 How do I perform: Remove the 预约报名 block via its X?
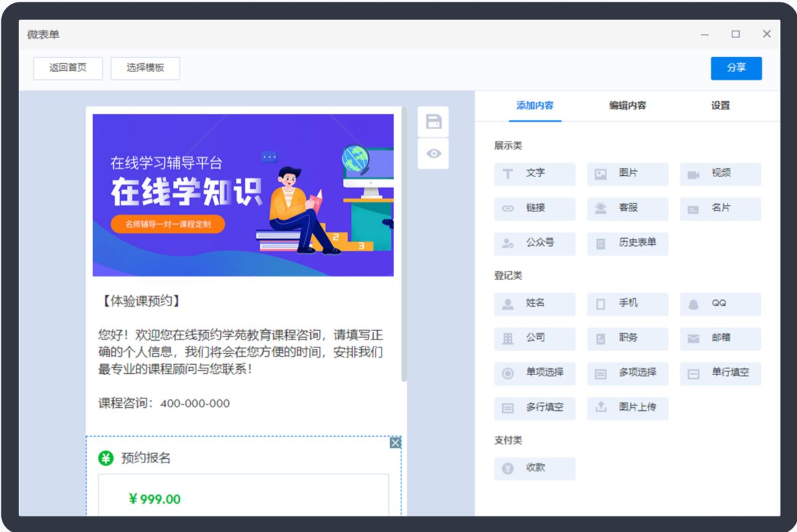pyautogui.click(x=395, y=443)
